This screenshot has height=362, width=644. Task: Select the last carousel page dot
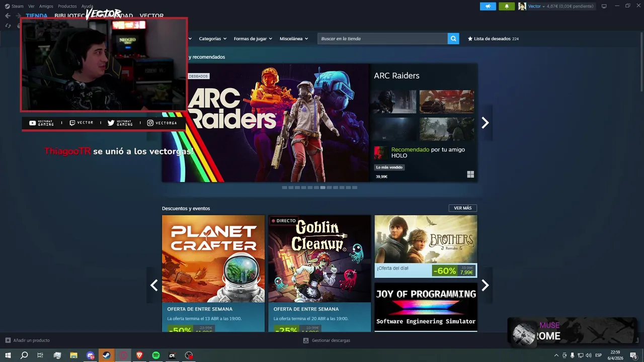(x=355, y=188)
